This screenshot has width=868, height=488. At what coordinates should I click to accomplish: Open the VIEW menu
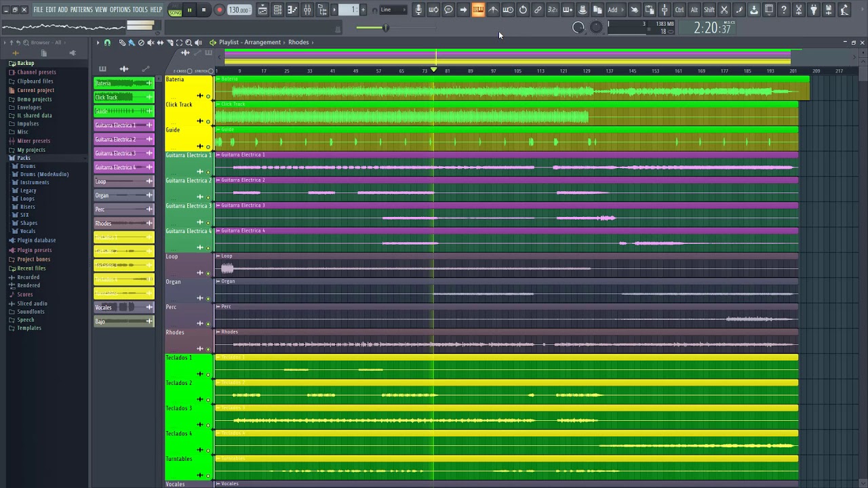[101, 9]
